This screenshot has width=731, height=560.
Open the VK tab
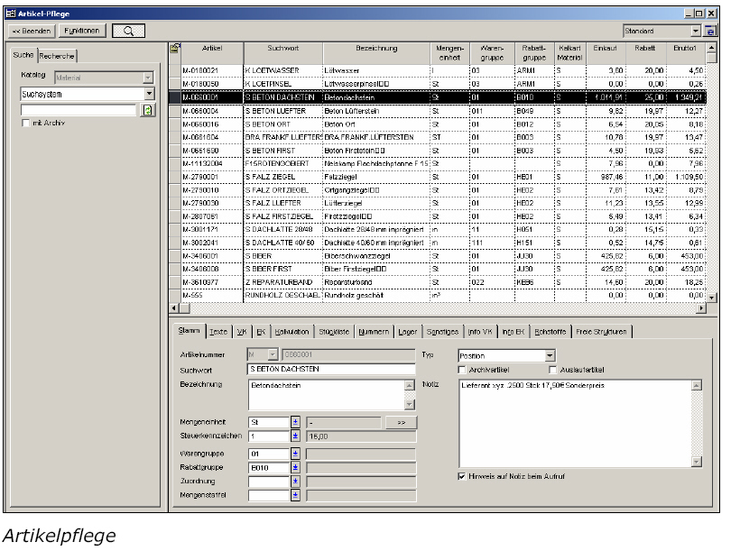point(242,332)
